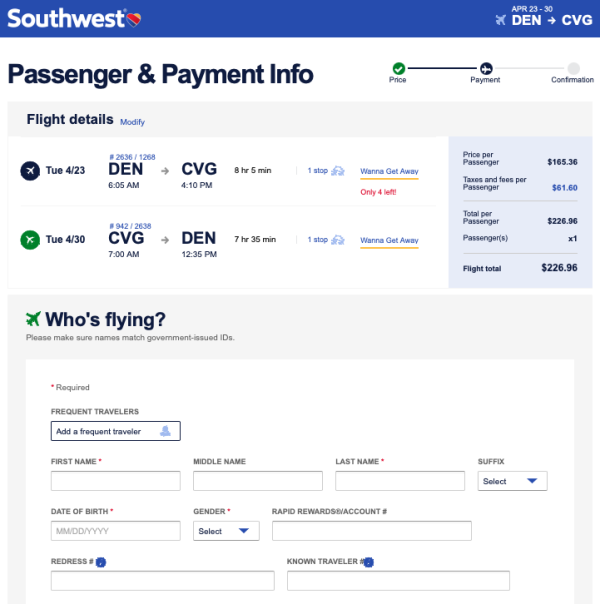This screenshot has height=604, width=600.
Task: Click the stop icon on DEN to CVG flight
Action: pyautogui.click(x=338, y=171)
